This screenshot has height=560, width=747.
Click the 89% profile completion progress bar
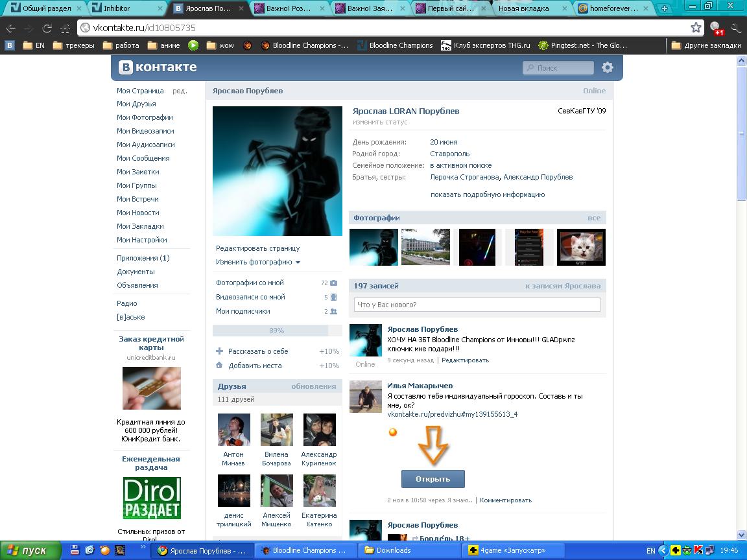tap(277, 331)
